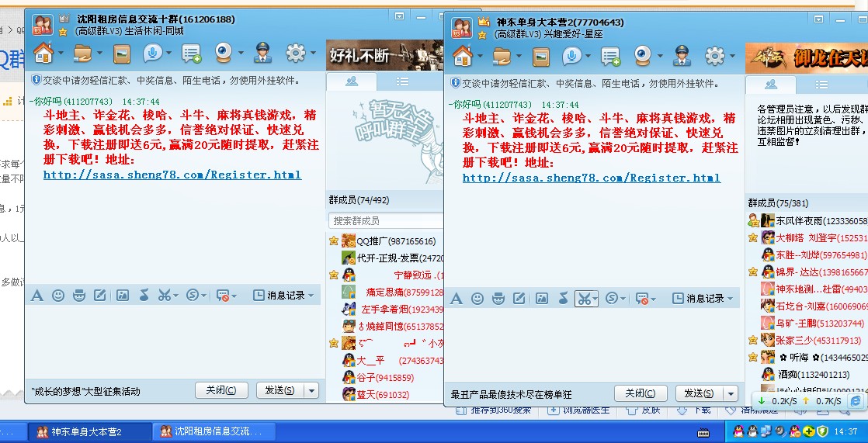Open group notes icon in 沈阳租房 window
This screenshot has height=443, width=868.
click(x=192, y=54)
